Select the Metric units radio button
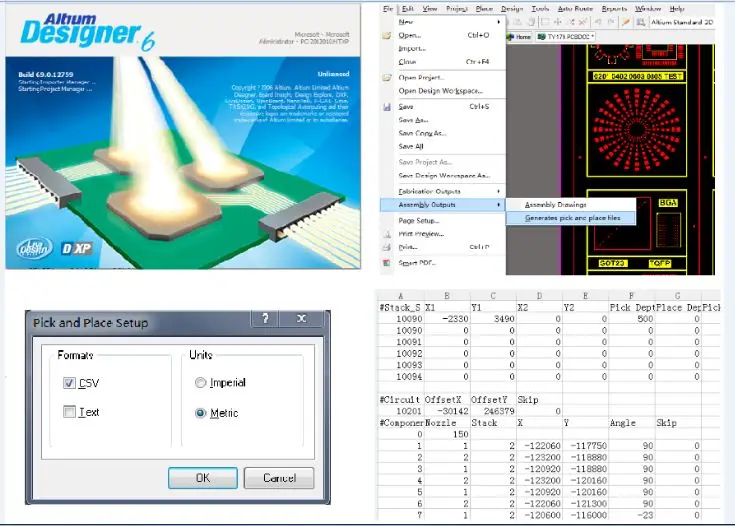Image resolution: width=735 pixels, height=526 pixels. tap(200, 413)
